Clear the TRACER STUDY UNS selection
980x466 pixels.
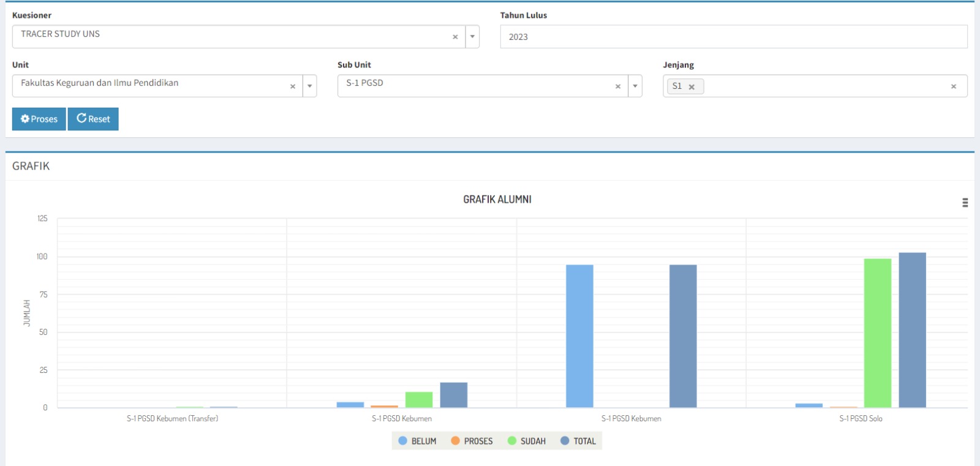click(x=455, y=37)
